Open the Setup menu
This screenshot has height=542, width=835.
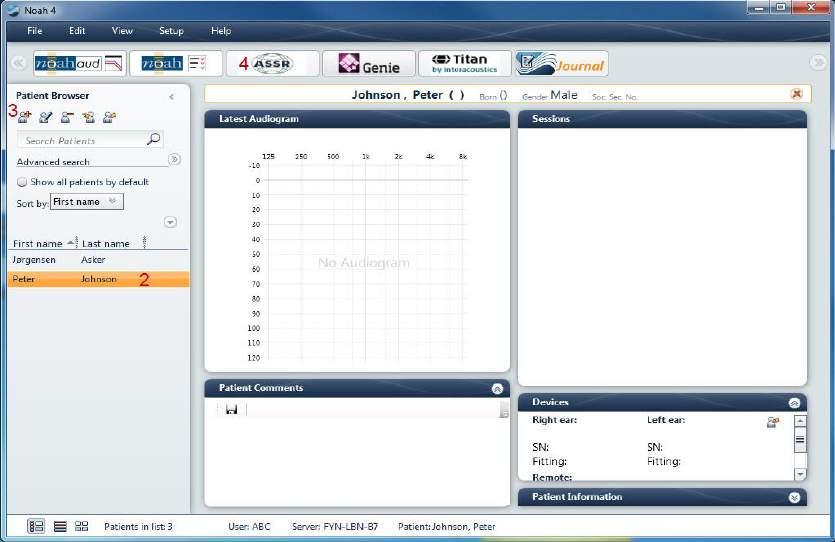pyautogui.click(x=171, y=31)
